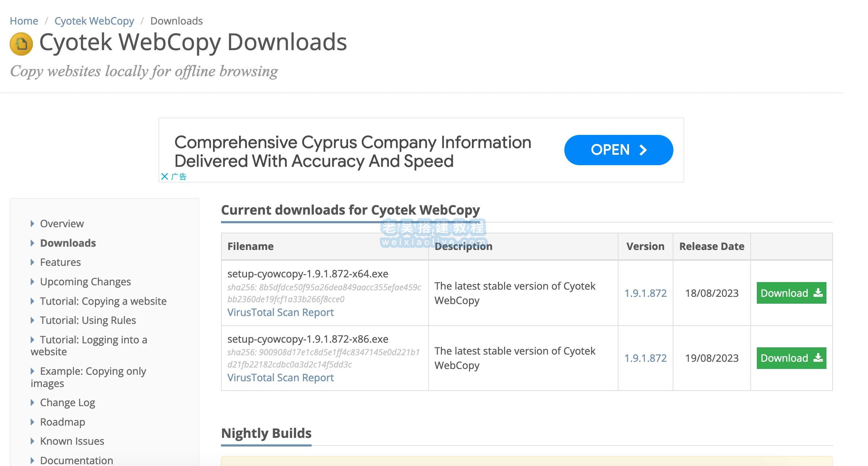This screenshot has width=868, height=466.
Task: Navigate to Home breadcrumb
Action: click(23, 21)
